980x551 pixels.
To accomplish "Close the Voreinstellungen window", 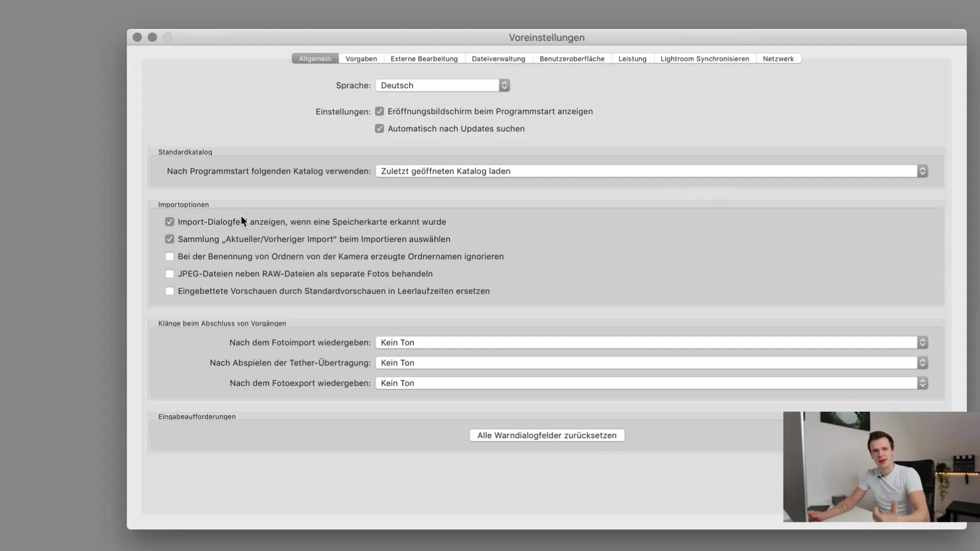I will pos(137,37).
